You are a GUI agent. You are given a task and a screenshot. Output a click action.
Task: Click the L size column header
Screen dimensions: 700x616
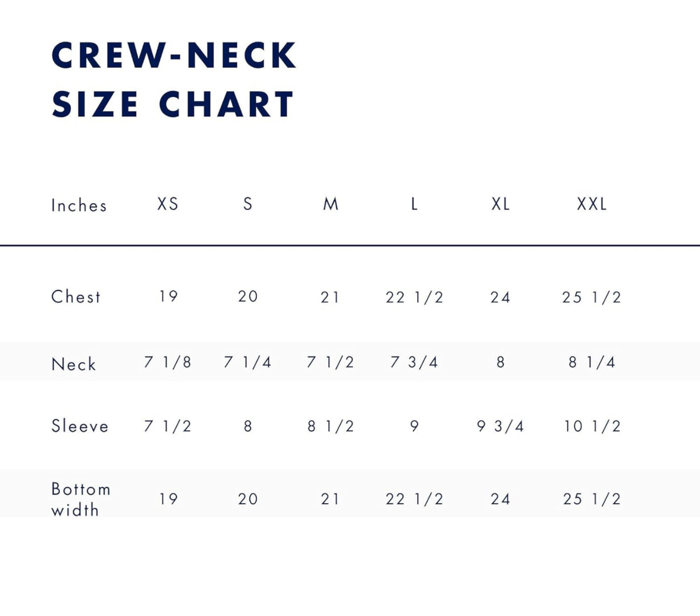point(414,204)
